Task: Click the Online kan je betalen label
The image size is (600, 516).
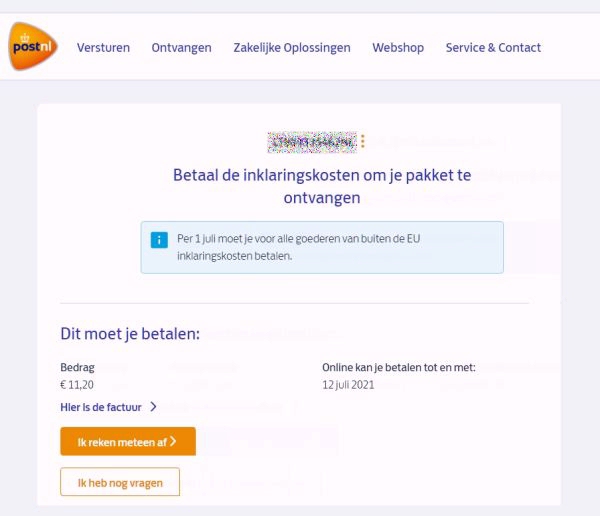Action: [399, 367]
